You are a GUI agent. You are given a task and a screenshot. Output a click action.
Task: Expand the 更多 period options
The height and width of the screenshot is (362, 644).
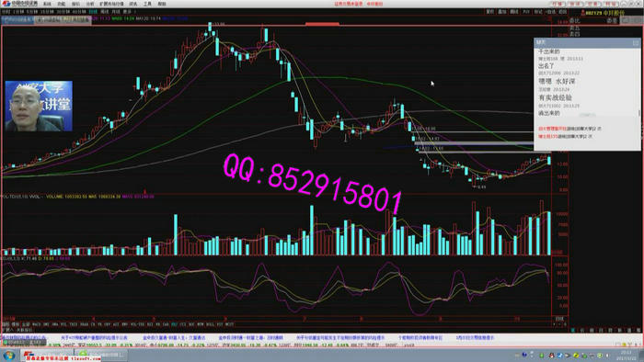[x=127, y=11]
